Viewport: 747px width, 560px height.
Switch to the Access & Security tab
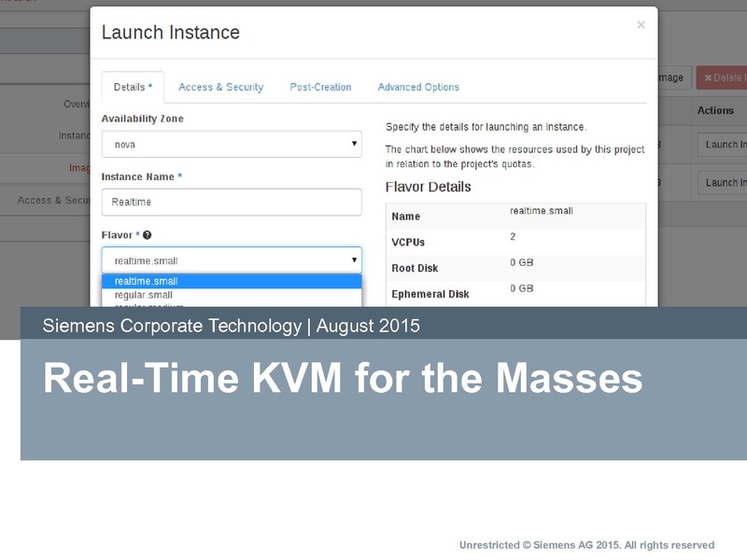(221, 87)
